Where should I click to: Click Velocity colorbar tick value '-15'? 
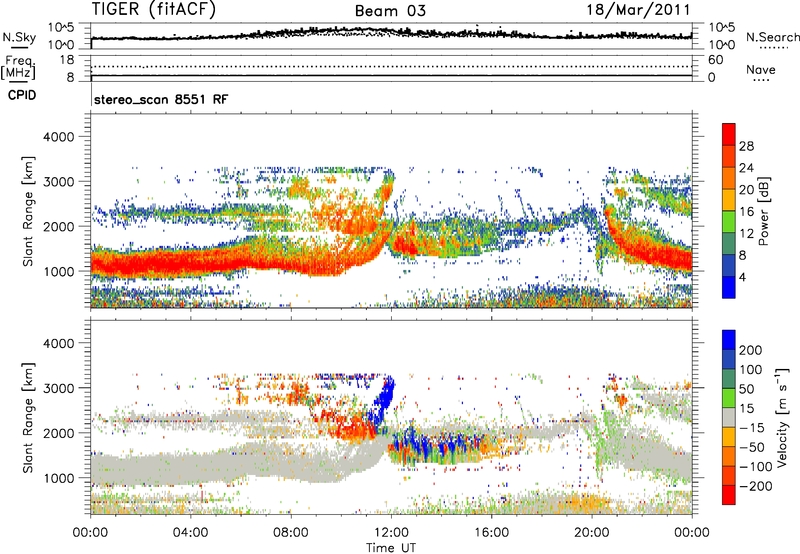[x=752, y=428]
